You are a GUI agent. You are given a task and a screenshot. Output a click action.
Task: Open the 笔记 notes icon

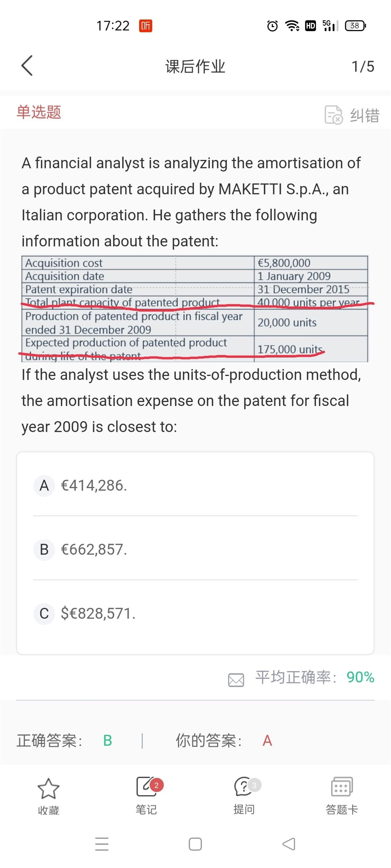146,787
